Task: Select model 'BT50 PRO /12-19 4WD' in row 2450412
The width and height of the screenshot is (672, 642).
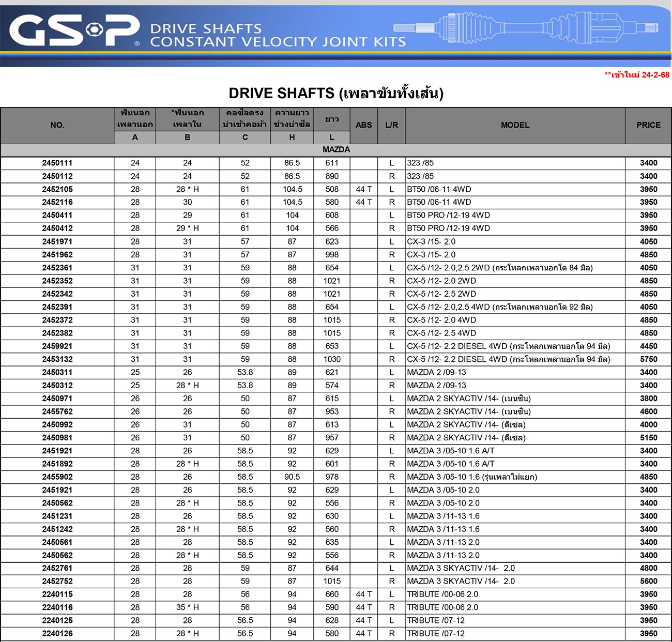Action: point(448,228)
